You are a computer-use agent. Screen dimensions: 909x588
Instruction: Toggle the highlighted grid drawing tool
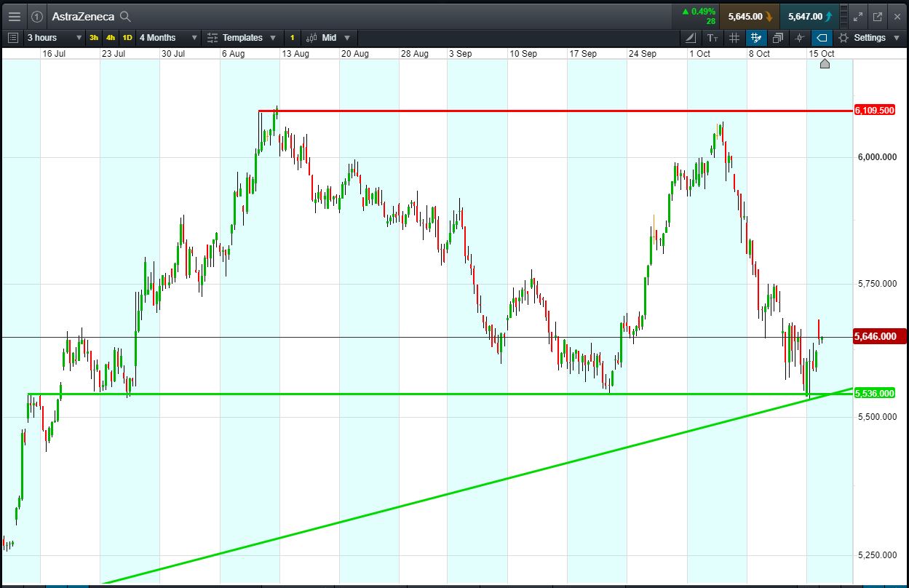[756, 38]
